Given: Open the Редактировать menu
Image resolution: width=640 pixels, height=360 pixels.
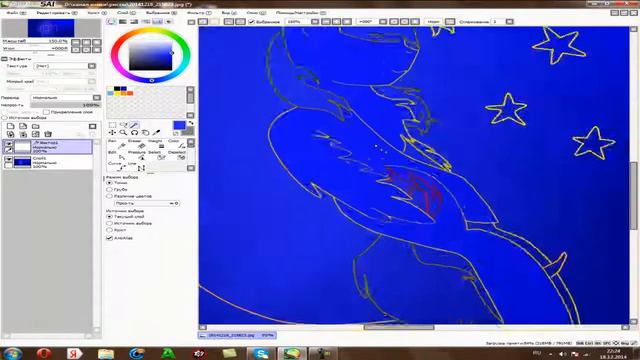Looking at the screenshot, I should pos(57,13).
